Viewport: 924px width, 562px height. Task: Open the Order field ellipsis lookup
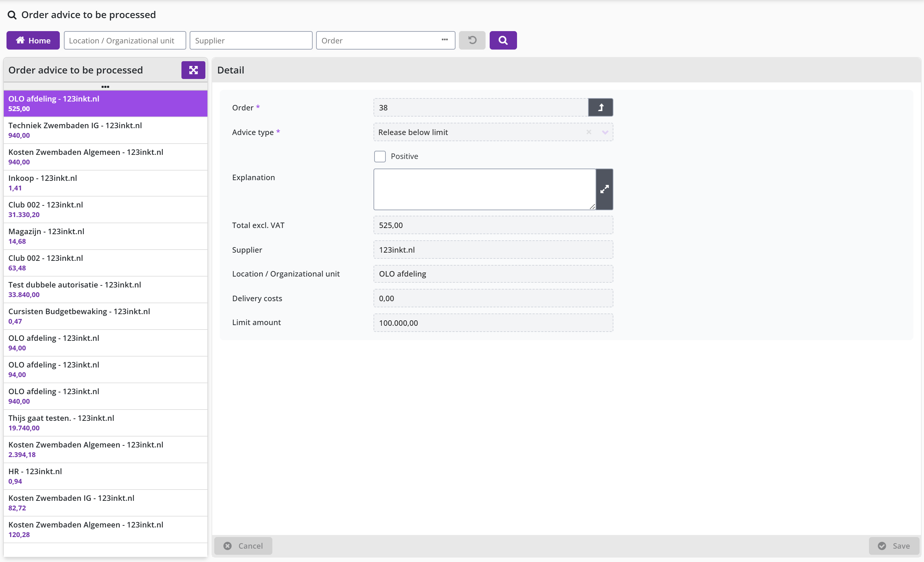click(x=445, y=40)
